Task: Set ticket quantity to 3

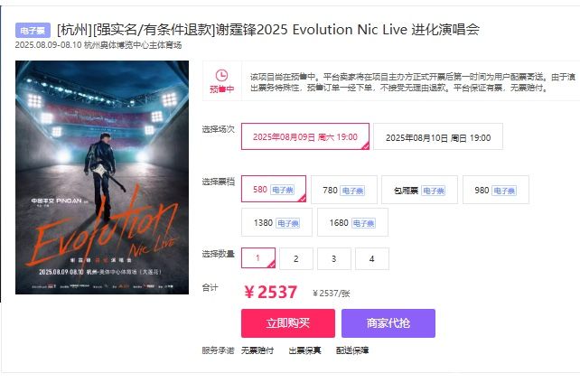Action: click(x=333, y=258)
